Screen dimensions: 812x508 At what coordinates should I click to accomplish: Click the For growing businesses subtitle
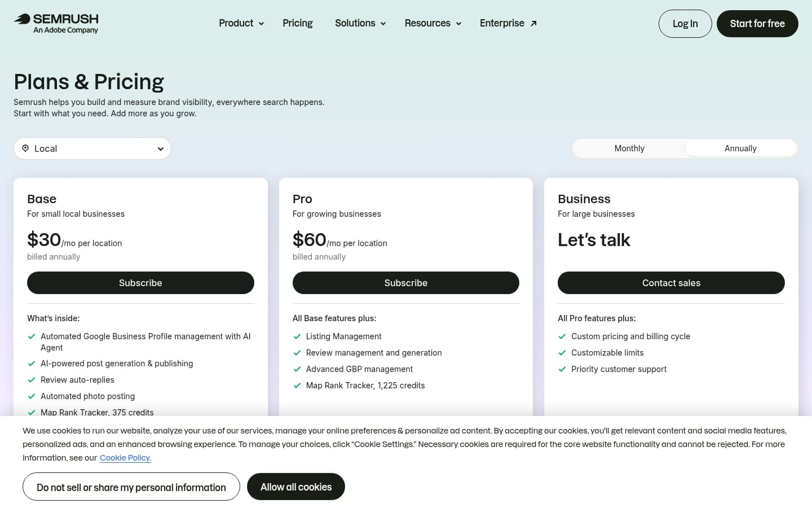pyautogui.click(x=337, y=214)
